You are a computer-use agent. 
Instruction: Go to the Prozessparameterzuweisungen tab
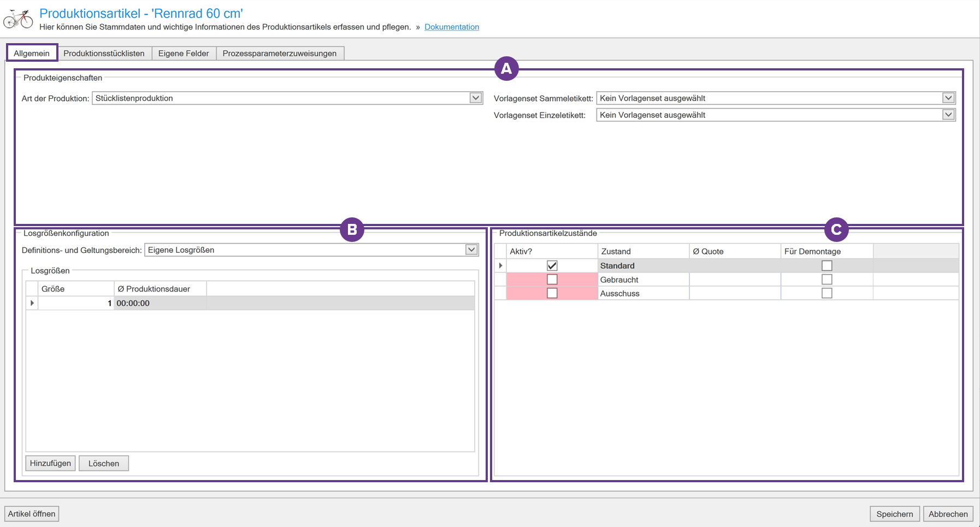[x=279, y=54]
